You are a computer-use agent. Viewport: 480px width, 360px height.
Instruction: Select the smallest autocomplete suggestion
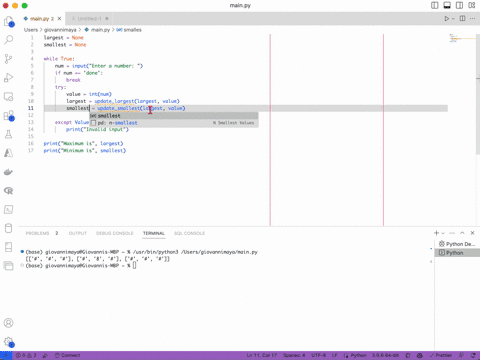174,116
